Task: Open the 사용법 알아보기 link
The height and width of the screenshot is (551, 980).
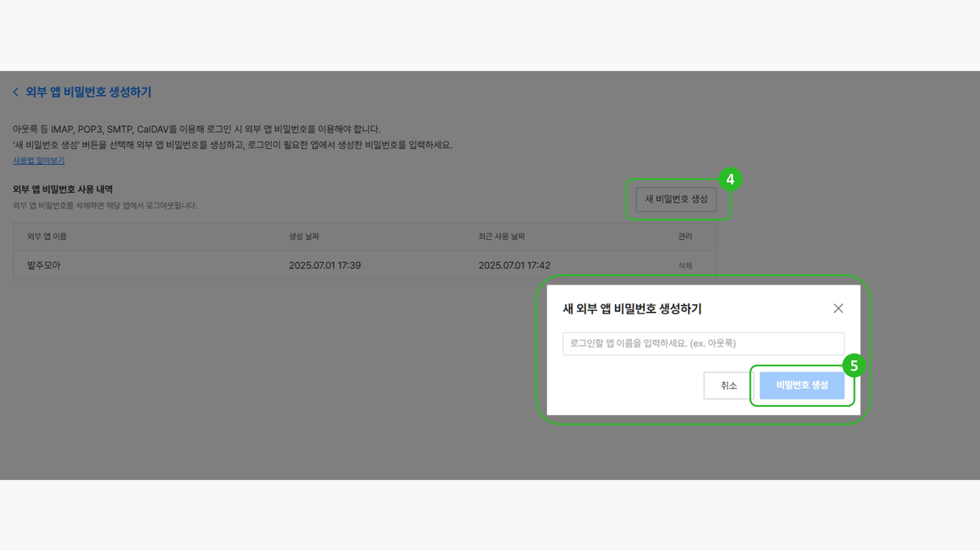Action: 39,160
